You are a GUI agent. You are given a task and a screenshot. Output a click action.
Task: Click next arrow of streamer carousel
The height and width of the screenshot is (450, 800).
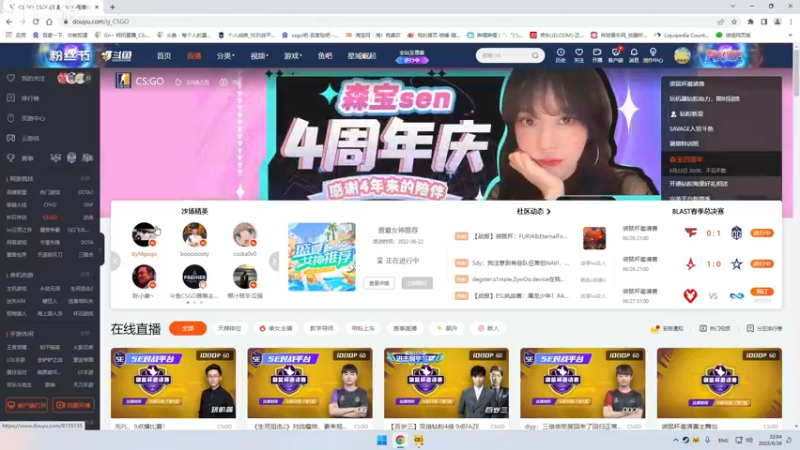274,261
